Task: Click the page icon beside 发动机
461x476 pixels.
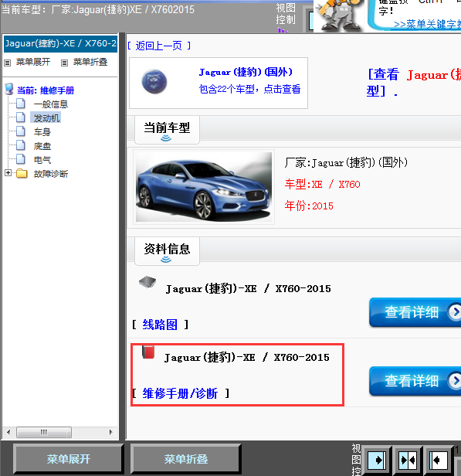Action: tap(21, 117)
